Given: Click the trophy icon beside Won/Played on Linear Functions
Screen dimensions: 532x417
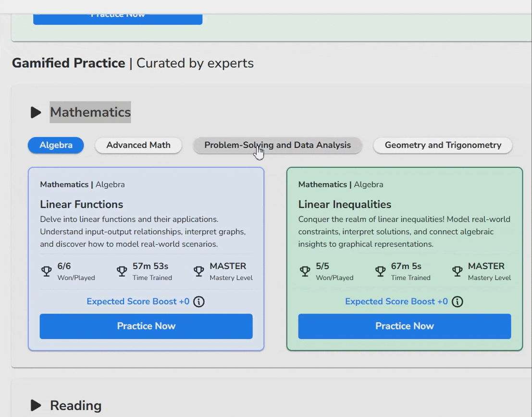Looking at the screenshot, I should pos(46,271).
